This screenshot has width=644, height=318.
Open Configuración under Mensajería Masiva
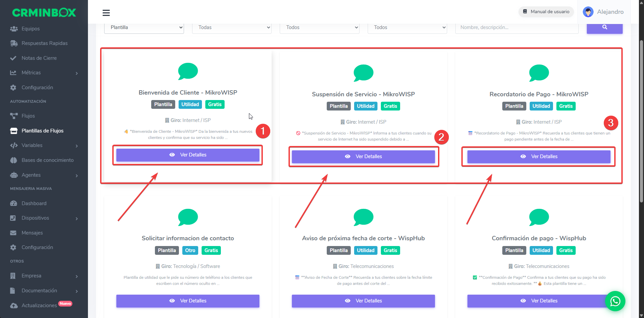click(x=37, y=247)
